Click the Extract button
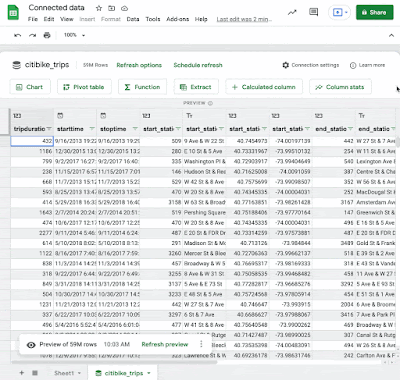Screen dimensions: 400x380 196,87
